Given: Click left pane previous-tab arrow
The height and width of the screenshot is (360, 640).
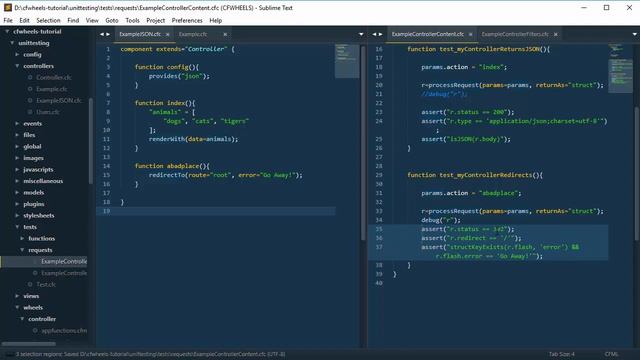Looking at the screenshot, I should tap(102, 34).
